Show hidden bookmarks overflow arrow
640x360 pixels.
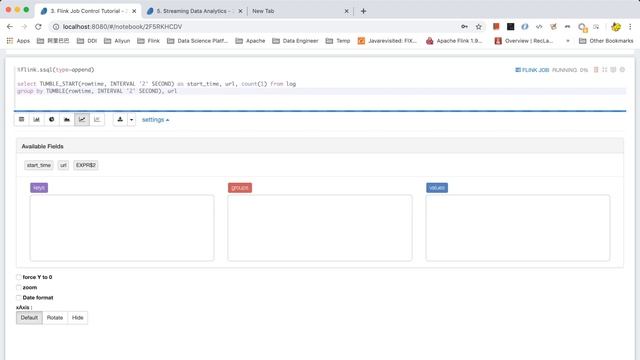pyautogui.click(x=568, y=41)
